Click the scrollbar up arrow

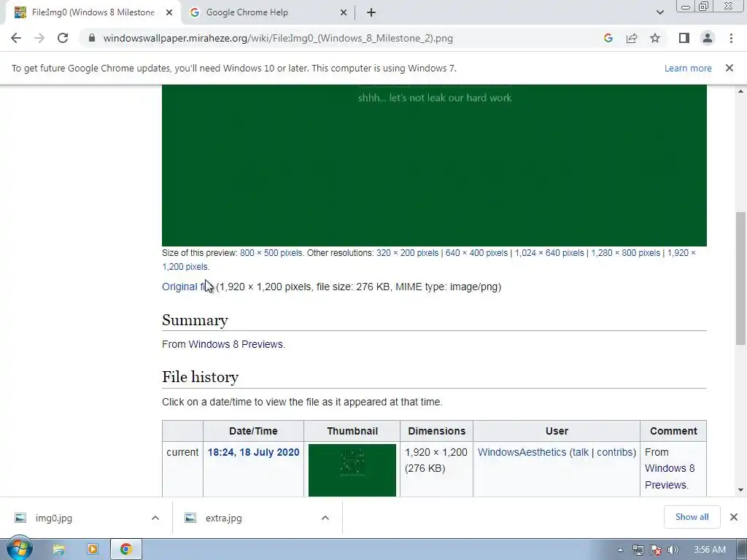point(740,91)
